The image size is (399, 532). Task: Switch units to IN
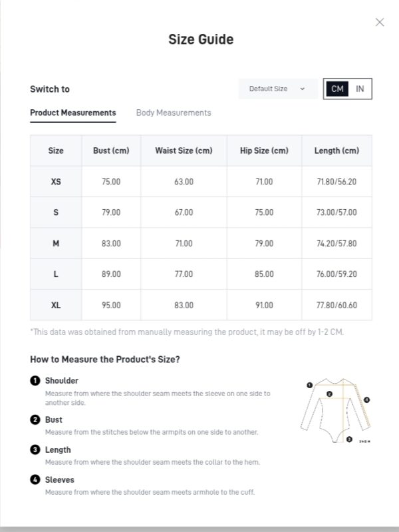click(x=360, y=89)
